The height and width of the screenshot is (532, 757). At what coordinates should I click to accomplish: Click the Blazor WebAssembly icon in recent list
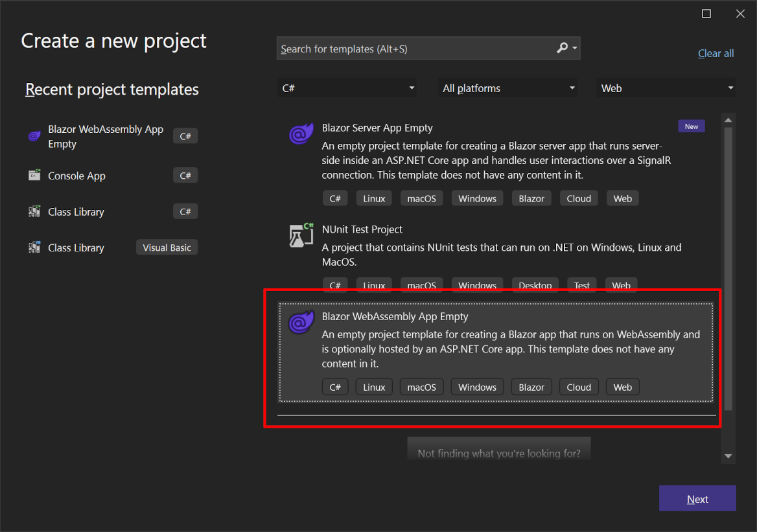pos(34,136)
